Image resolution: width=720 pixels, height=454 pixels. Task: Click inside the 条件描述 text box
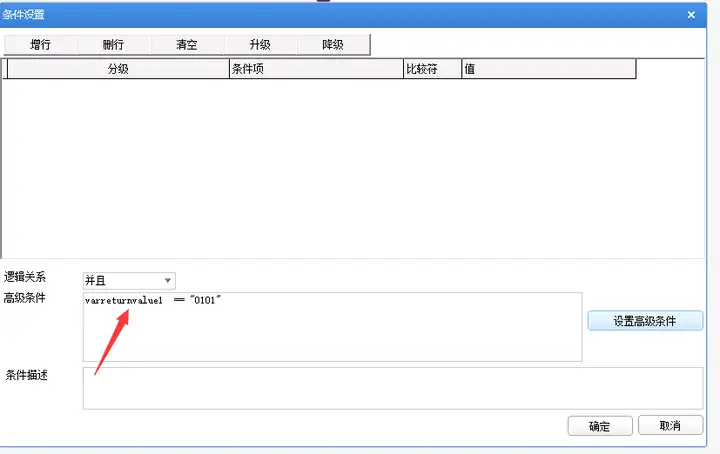coord(393,388)
